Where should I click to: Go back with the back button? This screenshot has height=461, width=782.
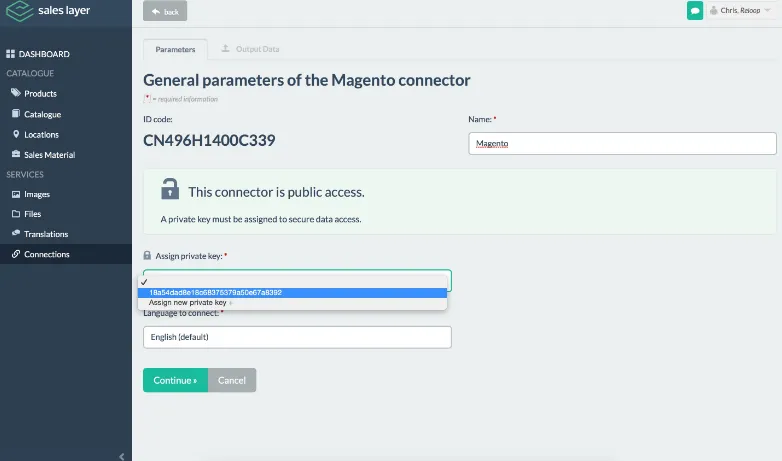tap(165, 11)
